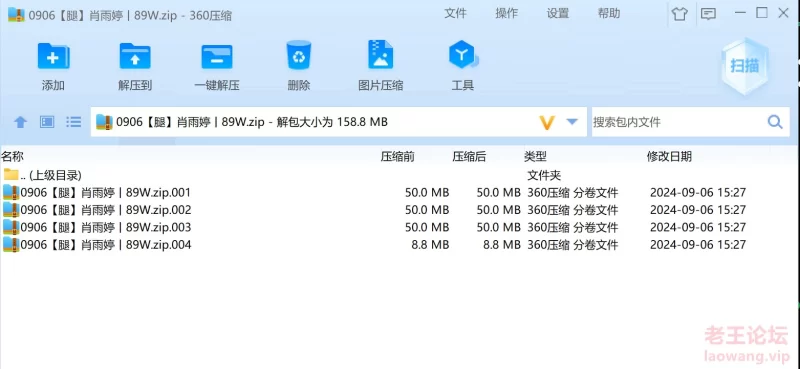Click the 解压到 (Extract to) icon
Image resolution: width=800 pixels, height=369 pixels.
pos(135,56)
